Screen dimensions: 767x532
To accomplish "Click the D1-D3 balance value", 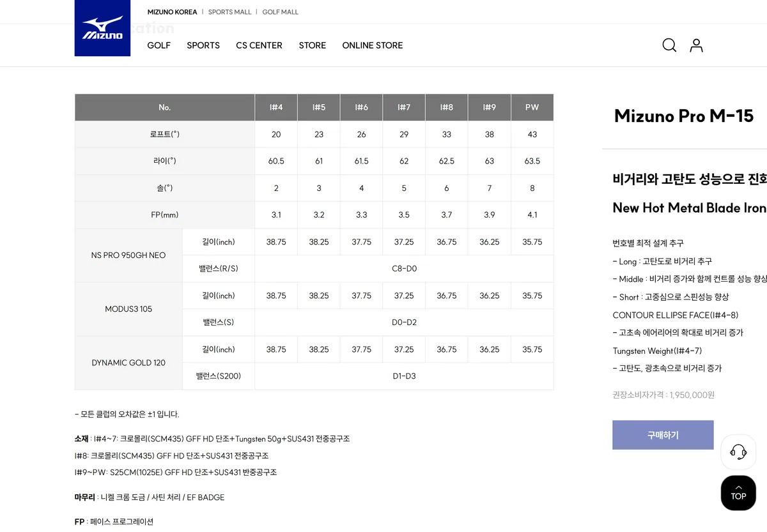I will [404, 376].
